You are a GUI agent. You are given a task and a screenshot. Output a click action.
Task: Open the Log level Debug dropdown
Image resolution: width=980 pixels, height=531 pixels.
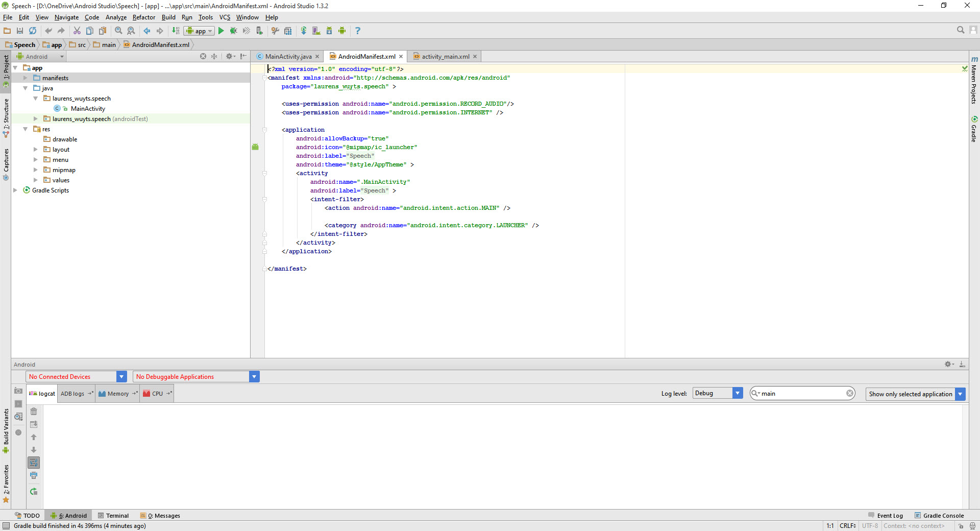click(x=718, y=393)
